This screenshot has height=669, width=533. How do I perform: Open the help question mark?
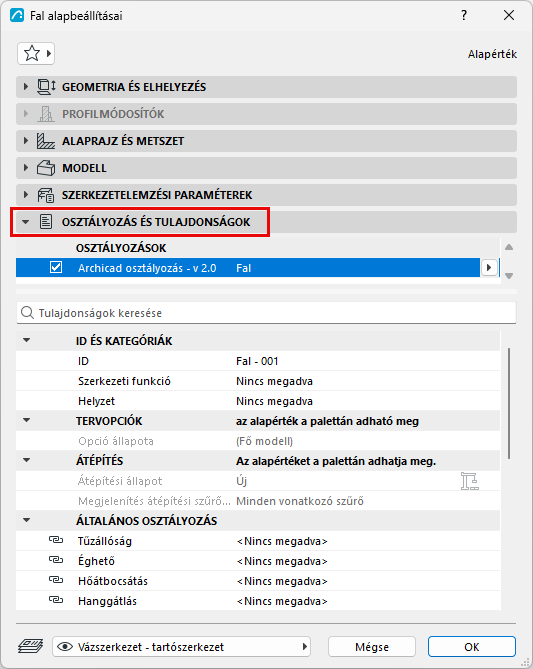click(464, 16)
